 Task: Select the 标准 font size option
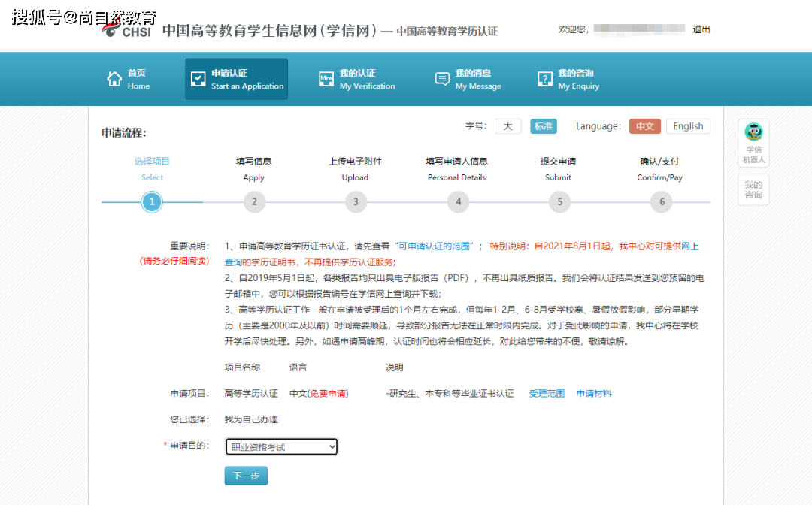tap(544, 125)
